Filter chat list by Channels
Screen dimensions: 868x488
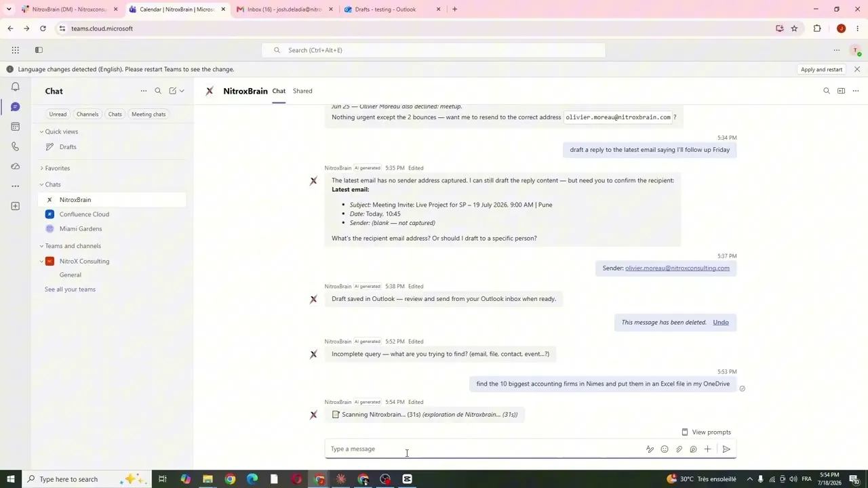(87, 114)
